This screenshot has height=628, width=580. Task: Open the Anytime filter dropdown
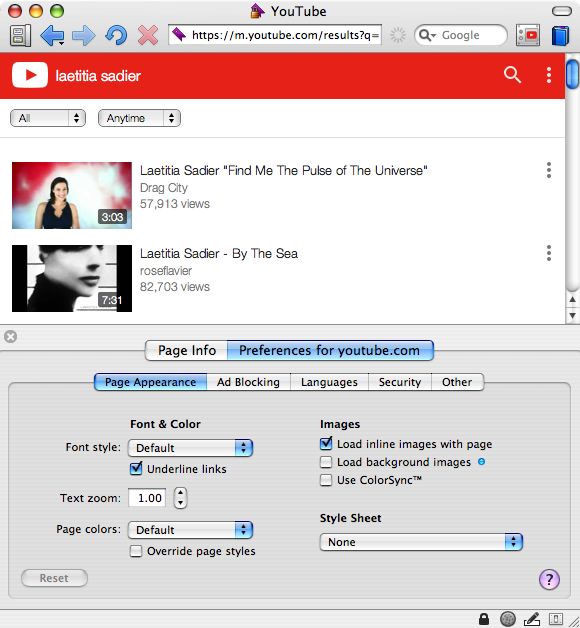(139, 118)
